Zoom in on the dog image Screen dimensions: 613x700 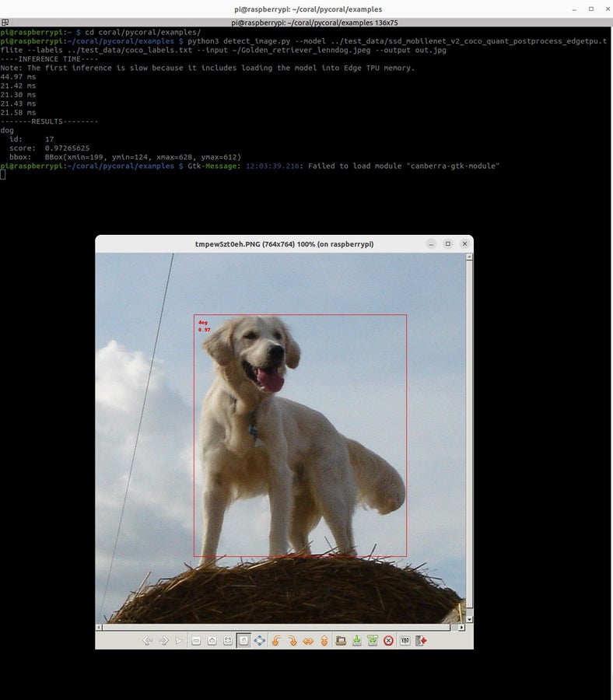pyautogui.click(x=212, y=641)
